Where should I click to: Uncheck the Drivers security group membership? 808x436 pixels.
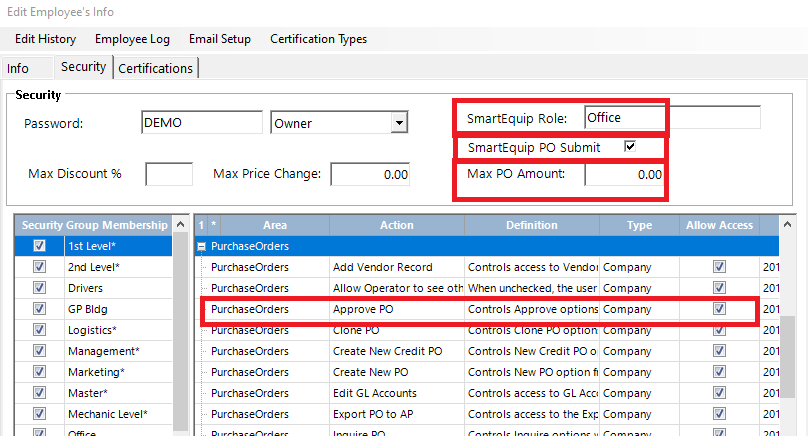tap(39, 288)
